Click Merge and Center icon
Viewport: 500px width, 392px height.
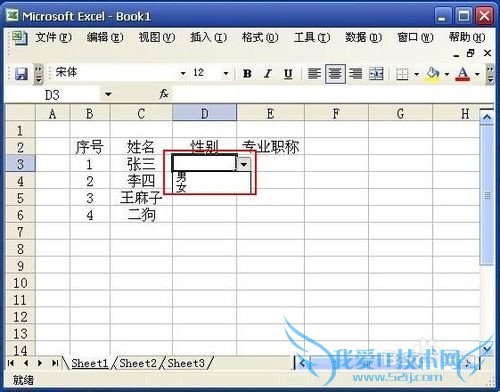tap(376, 74)
